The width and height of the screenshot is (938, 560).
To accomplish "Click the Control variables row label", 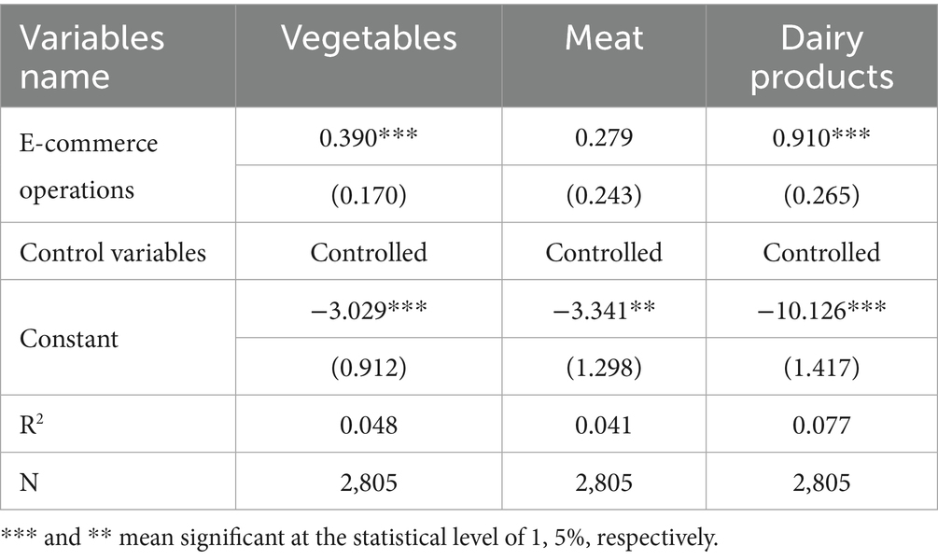I will (113, 252).
